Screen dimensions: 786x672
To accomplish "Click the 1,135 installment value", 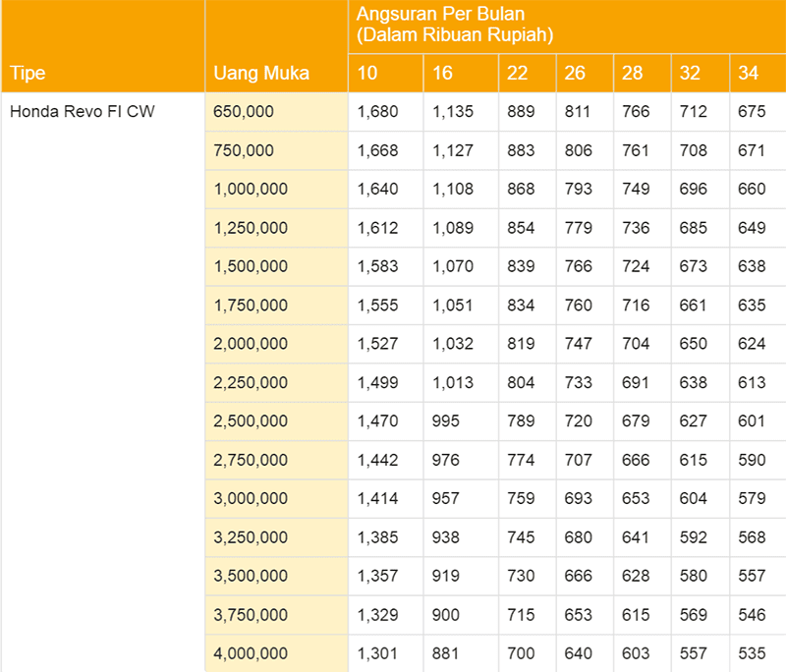I will point(453,112).
